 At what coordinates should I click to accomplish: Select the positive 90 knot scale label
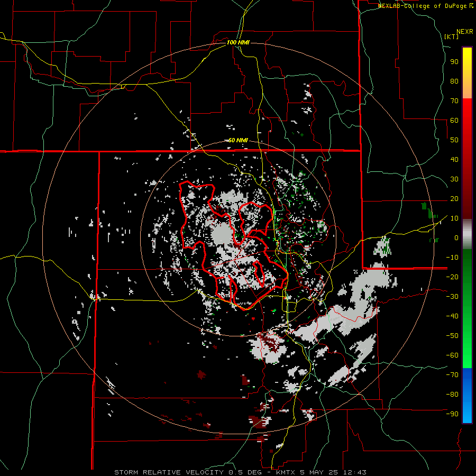[x=454, y=62]
